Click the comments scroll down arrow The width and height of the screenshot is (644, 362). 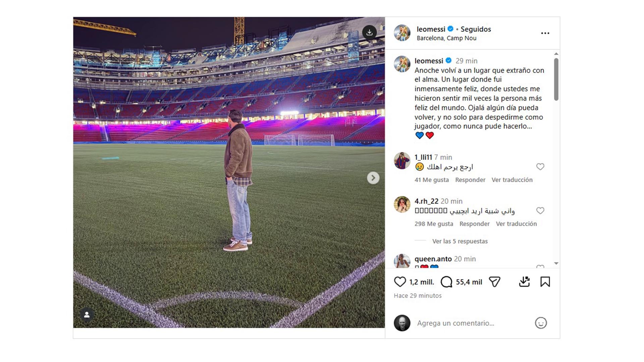[x=556, y=263]
